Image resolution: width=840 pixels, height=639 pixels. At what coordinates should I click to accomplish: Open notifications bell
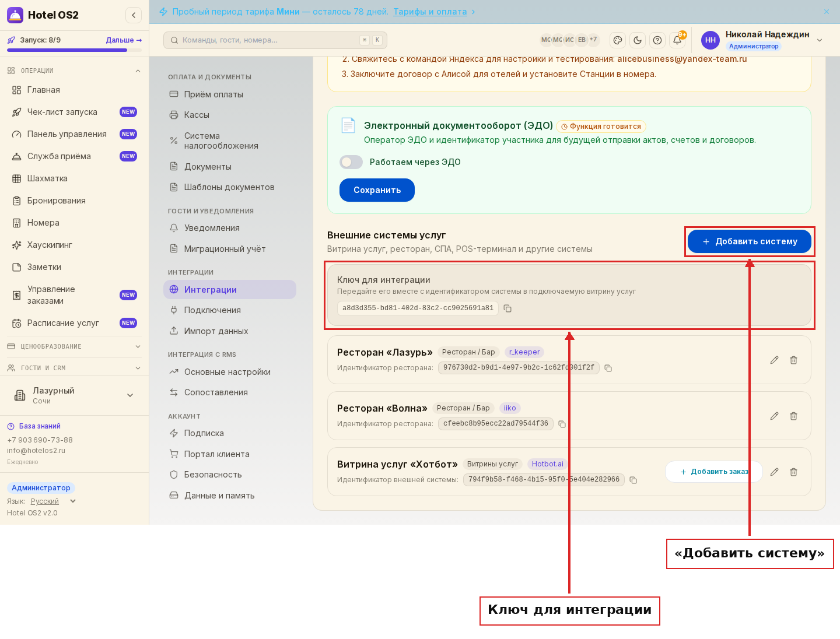(677, 40)
